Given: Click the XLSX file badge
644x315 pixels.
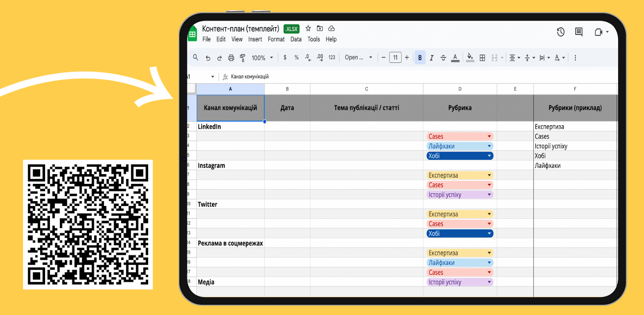Looking at the screenshot, I should coord(291,29).
